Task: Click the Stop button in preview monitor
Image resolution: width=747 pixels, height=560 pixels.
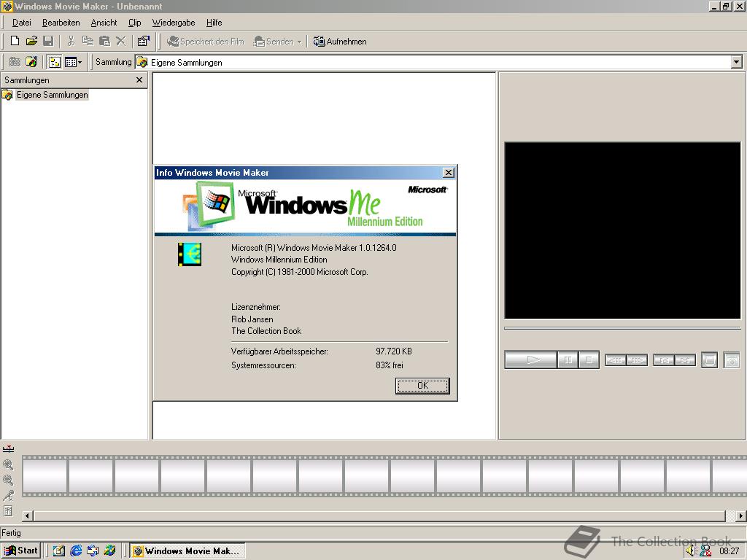Action: 589,359
